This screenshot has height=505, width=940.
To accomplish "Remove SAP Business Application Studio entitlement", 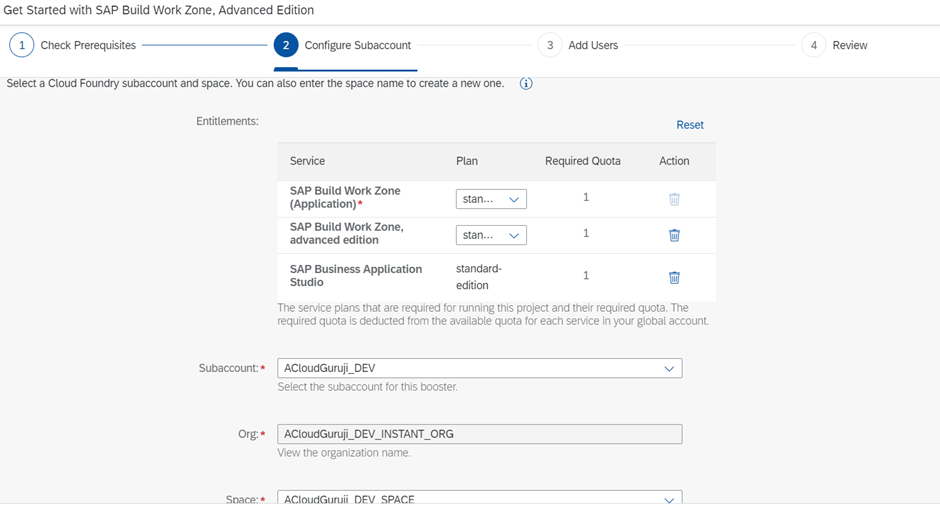I will pos(674,277).
